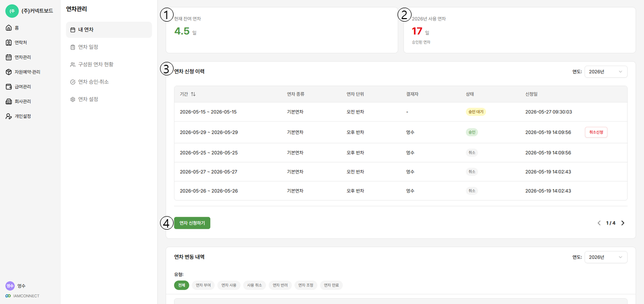Screen dimensions: 644x304
Task: Click the green 승인 status badge
Action: pyautogui.click(x=471, y=132)
